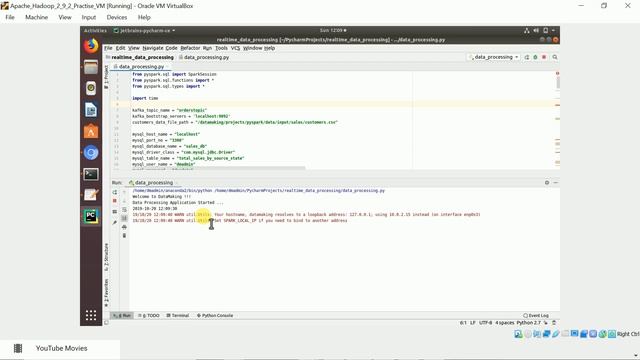
Task: Open Ubuntu Software from the dock
Action: tap(91, 131)
